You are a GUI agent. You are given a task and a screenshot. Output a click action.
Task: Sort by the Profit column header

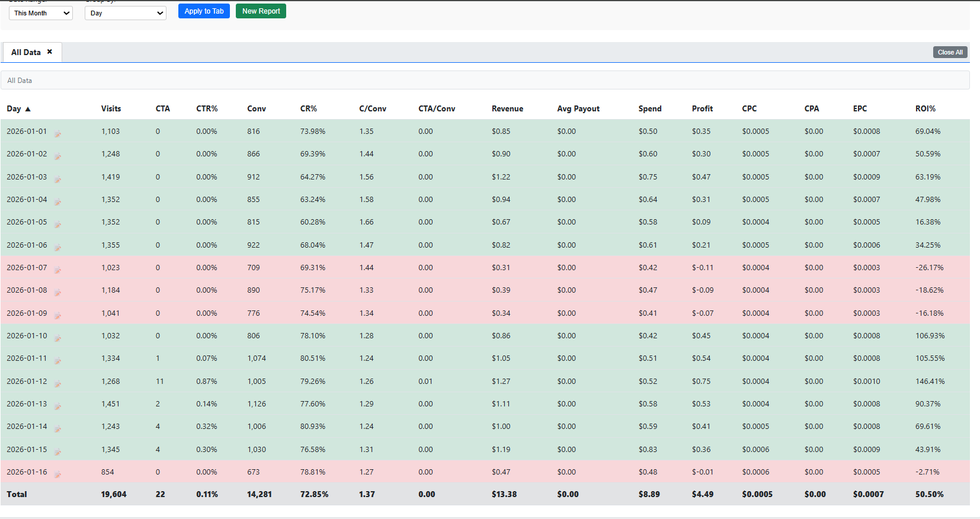point(702,108)
